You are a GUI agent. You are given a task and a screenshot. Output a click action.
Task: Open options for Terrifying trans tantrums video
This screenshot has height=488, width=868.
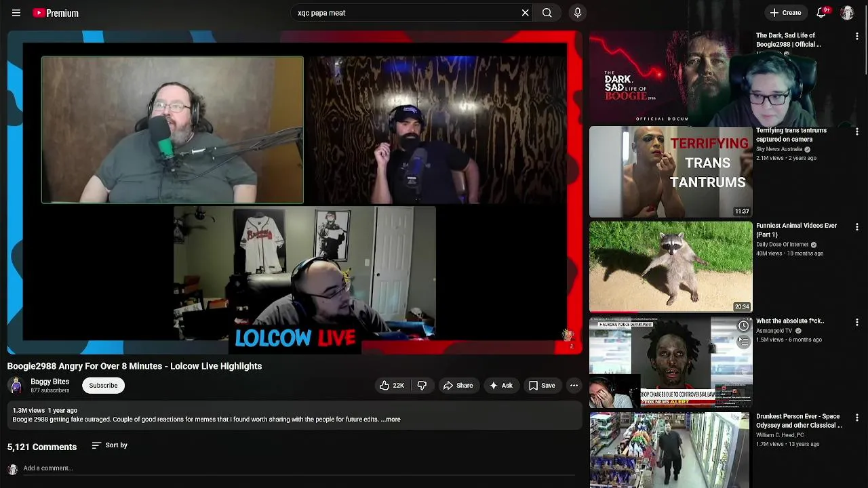click(857, 131)
